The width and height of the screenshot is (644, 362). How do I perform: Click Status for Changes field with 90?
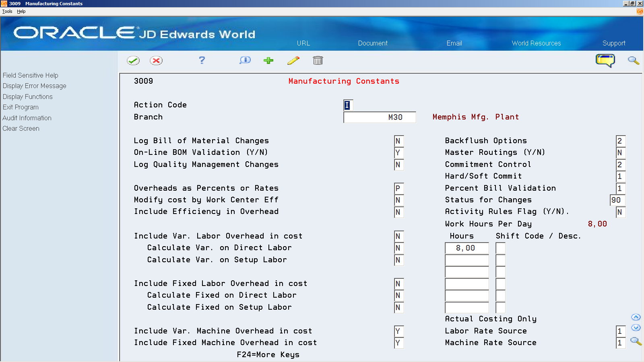(618, 200)
